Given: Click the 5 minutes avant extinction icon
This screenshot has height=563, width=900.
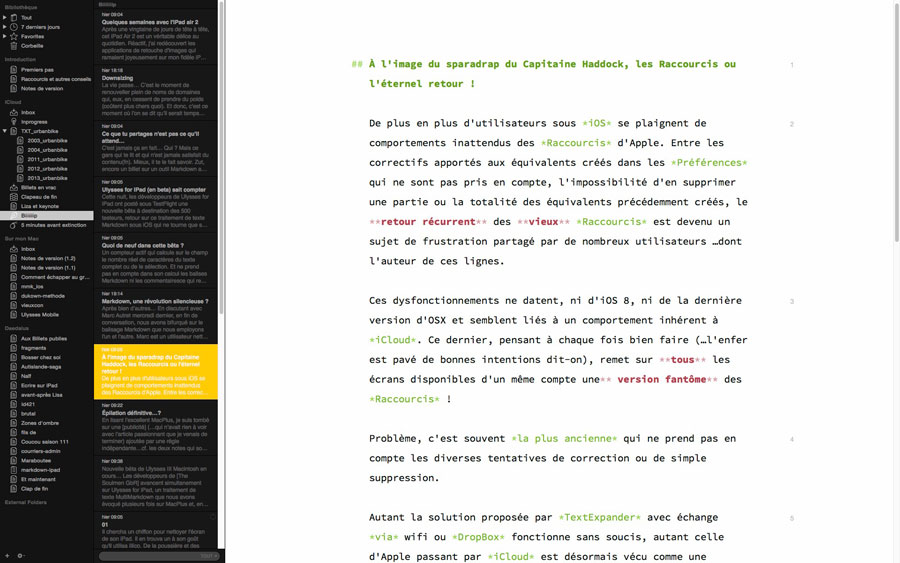Looking at the screenshot, I should point(14,225).
